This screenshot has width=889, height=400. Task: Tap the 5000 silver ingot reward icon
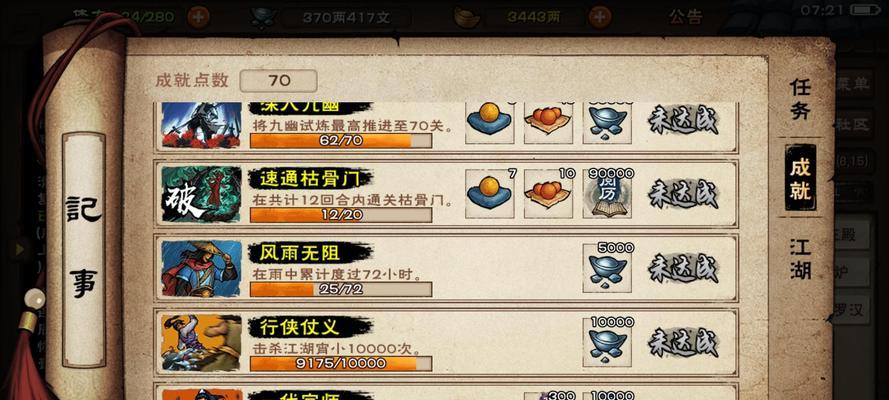(607, 269)
